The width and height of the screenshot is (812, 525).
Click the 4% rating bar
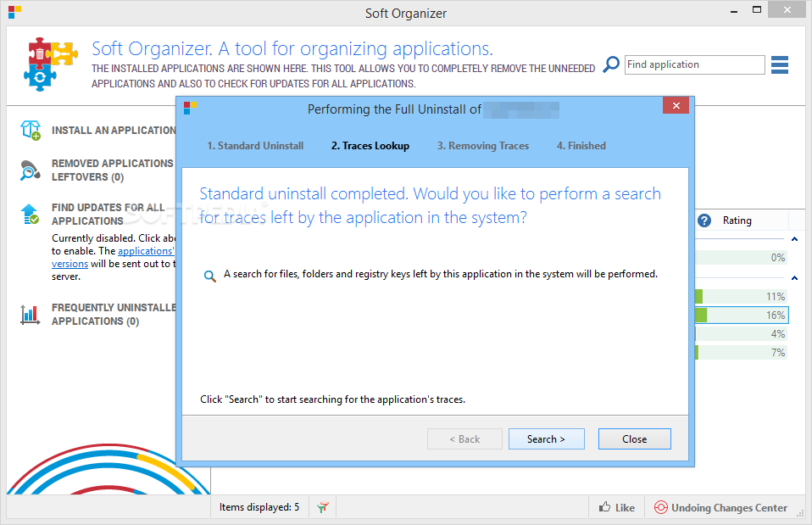741,334
